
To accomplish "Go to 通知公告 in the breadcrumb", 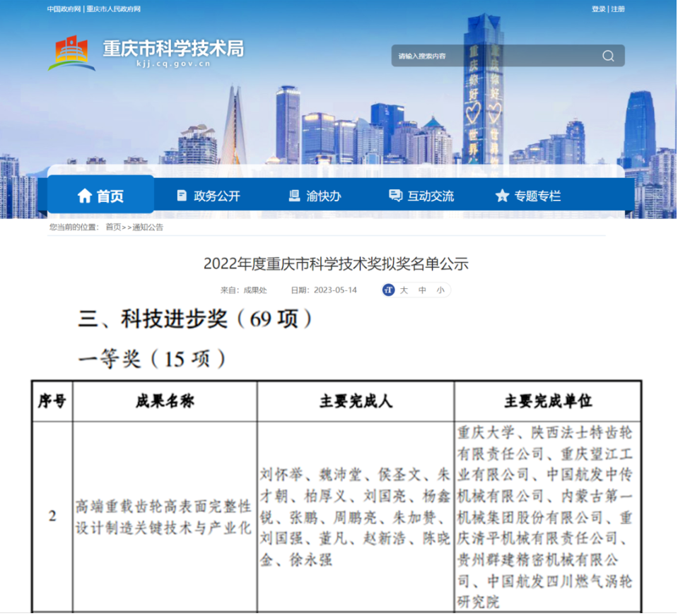I will coord(148,227).
